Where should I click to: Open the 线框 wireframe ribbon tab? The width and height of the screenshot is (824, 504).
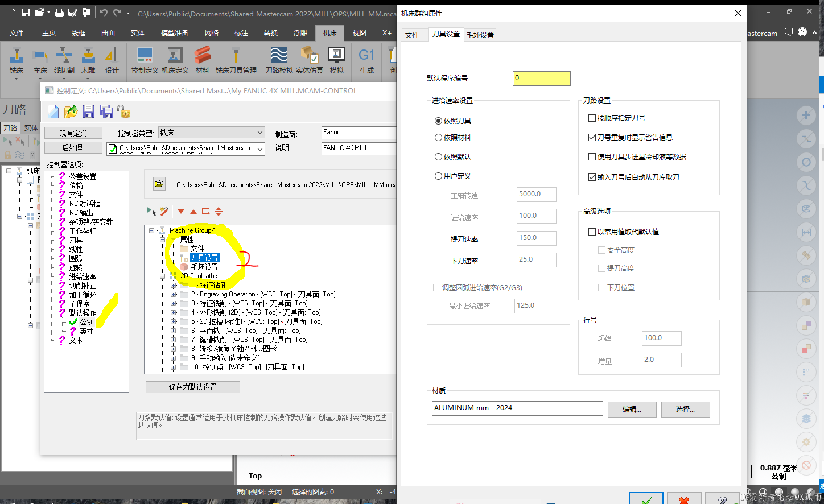[79, 32]
